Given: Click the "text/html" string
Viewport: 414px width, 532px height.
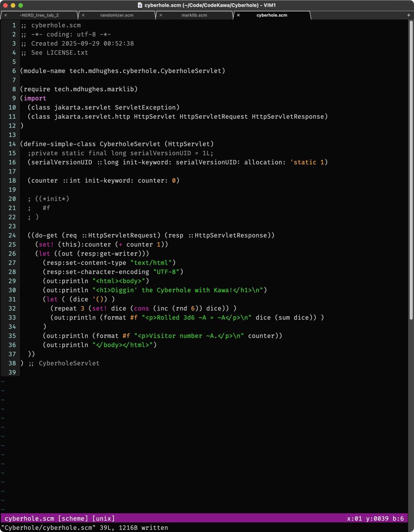Looking at the screenshot, I should pos(151,263).
